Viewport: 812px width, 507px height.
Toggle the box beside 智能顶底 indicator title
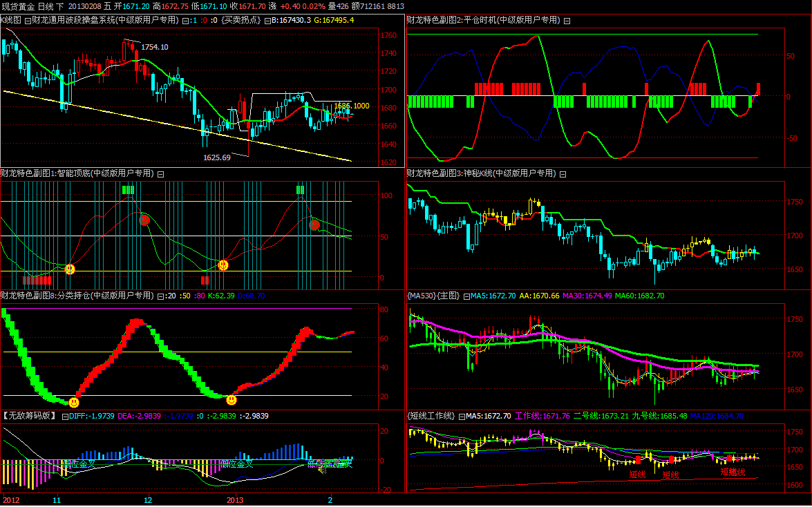pyautogui.click(x=161, y=173)
